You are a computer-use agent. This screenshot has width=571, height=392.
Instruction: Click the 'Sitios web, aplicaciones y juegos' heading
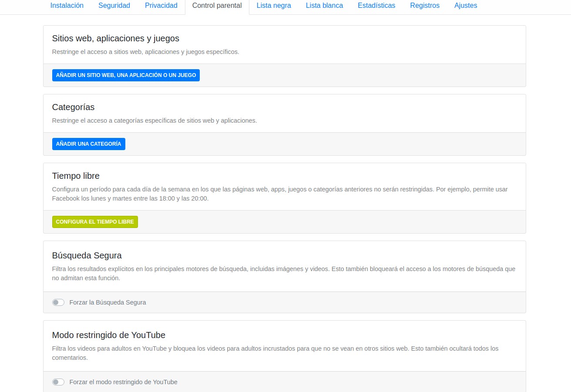tap(115, 38)
